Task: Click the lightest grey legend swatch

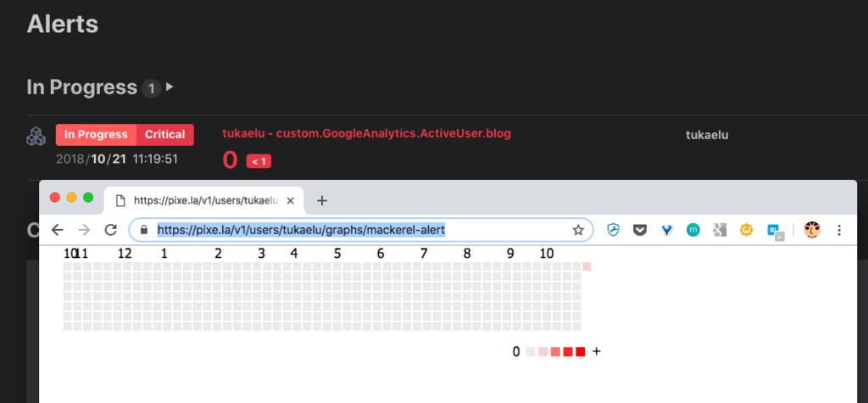Action: tap(531, 351)
